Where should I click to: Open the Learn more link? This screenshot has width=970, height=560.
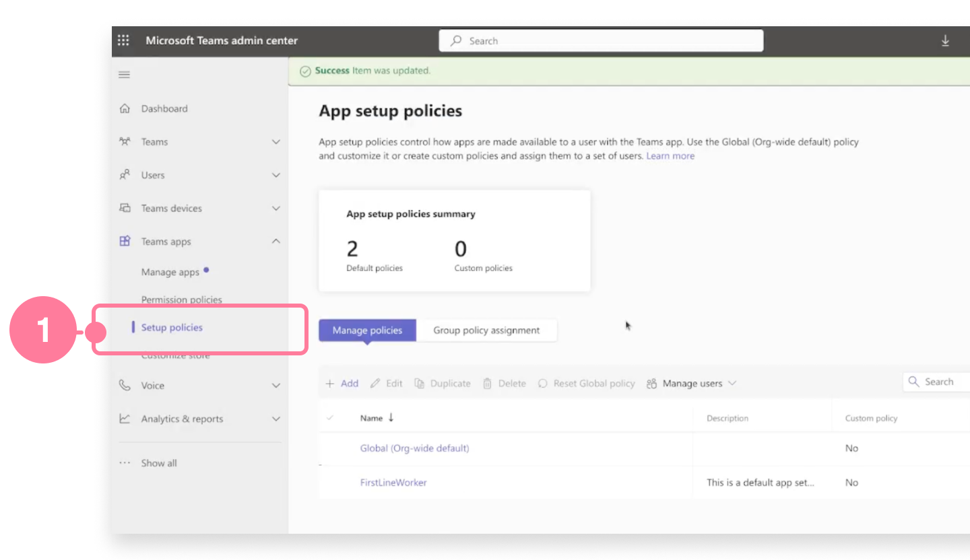click(x=670, y=155)
